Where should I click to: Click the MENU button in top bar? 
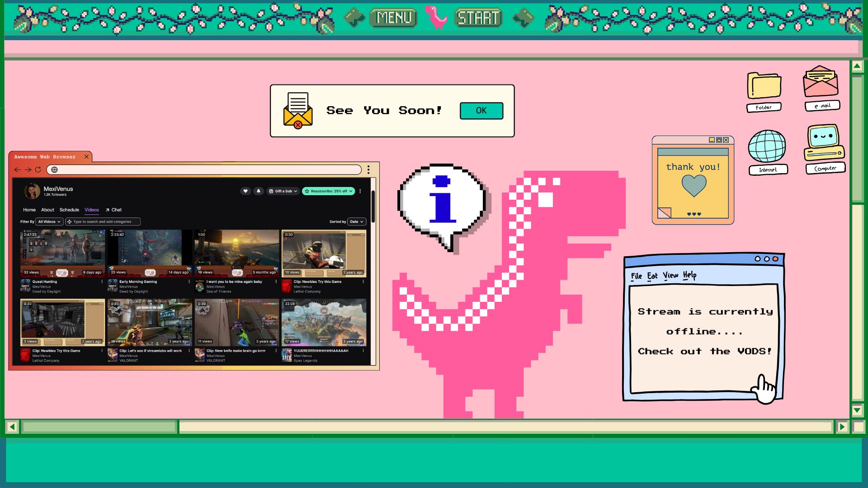(394, 18)
